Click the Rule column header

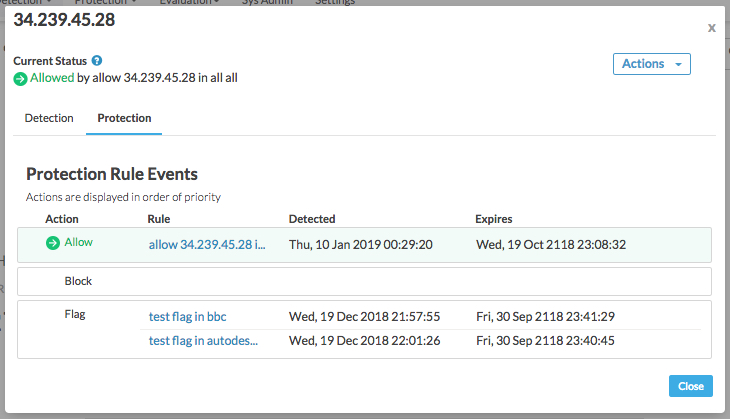(x=158, y=218)
